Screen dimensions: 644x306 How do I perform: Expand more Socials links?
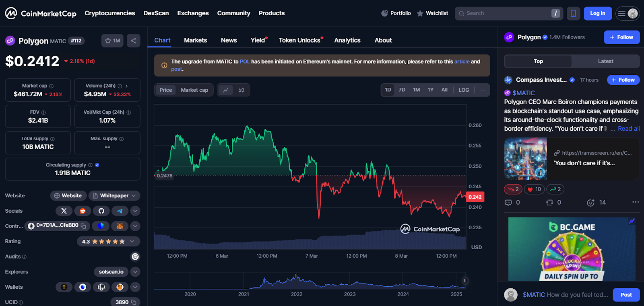pos(135,211)
